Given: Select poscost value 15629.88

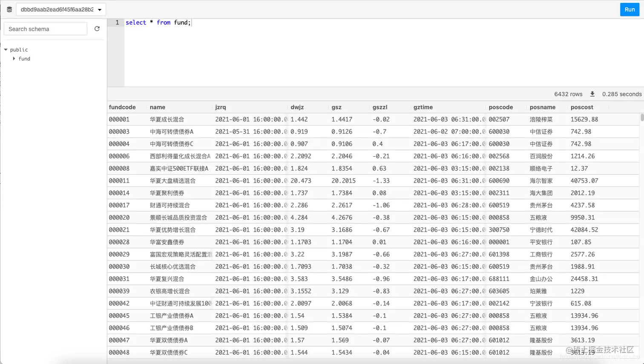Looking at the screenshot, I should [584, 120].
